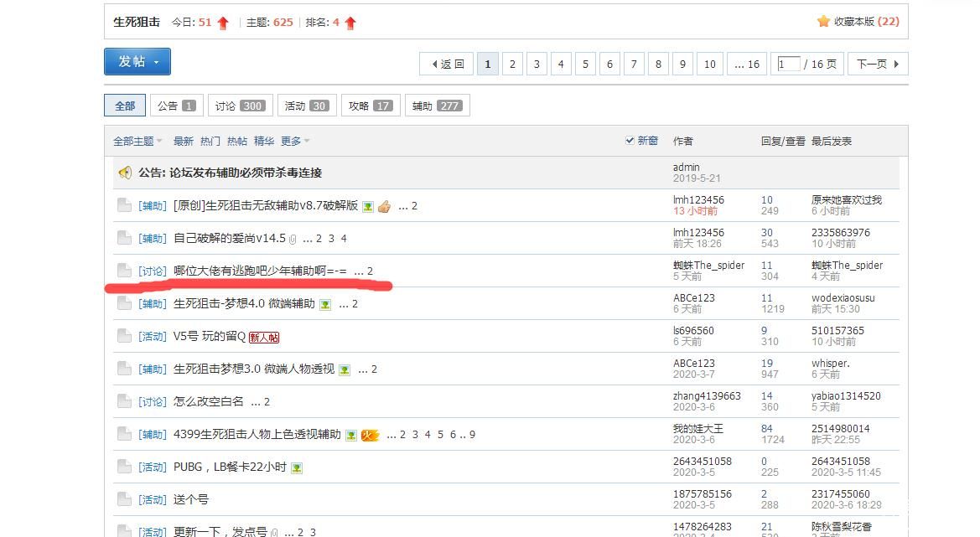Click the star icon beside 收藏本版
The image size is (980, 537).
[823, 21]
